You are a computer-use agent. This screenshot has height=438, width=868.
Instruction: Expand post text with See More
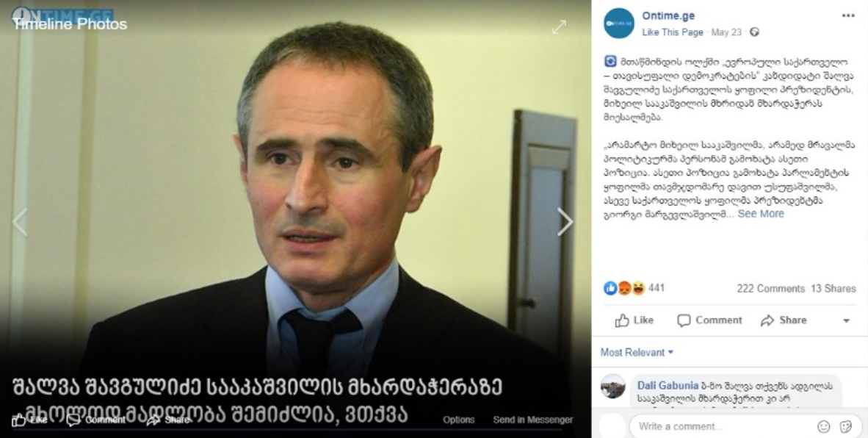[x=761, y=214]
